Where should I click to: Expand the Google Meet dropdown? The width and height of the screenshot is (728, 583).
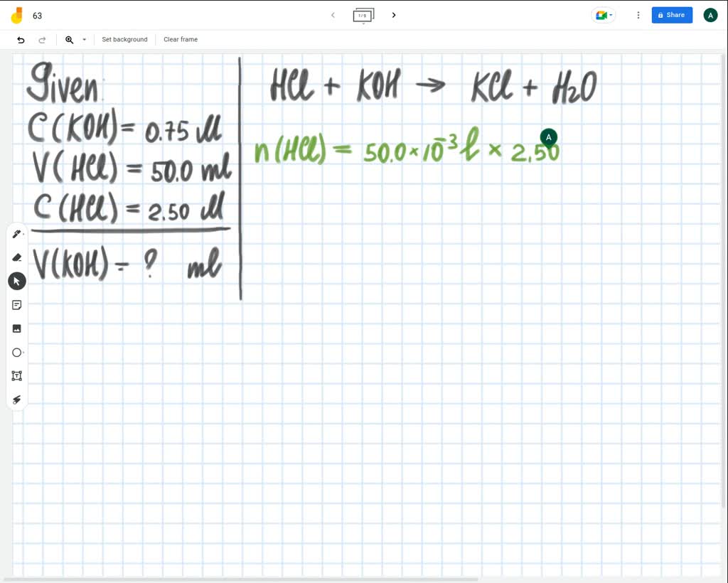[612, 15]
